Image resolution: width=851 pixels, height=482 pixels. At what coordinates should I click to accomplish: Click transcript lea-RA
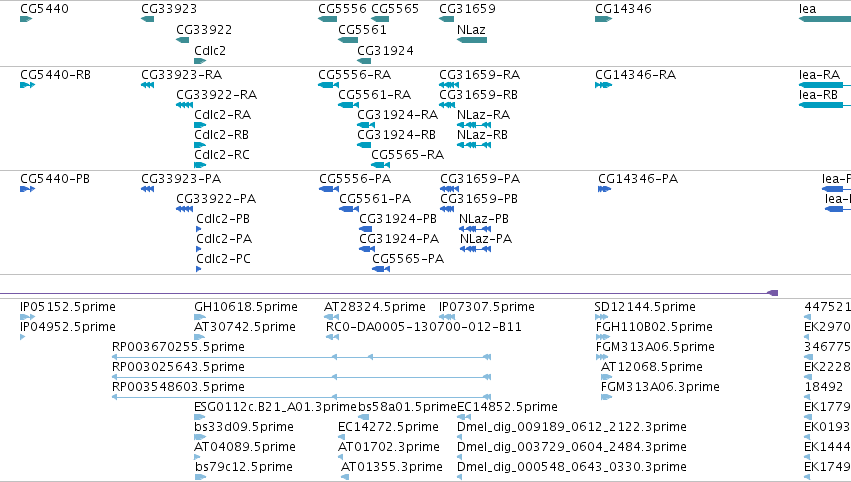pos(820,75)
